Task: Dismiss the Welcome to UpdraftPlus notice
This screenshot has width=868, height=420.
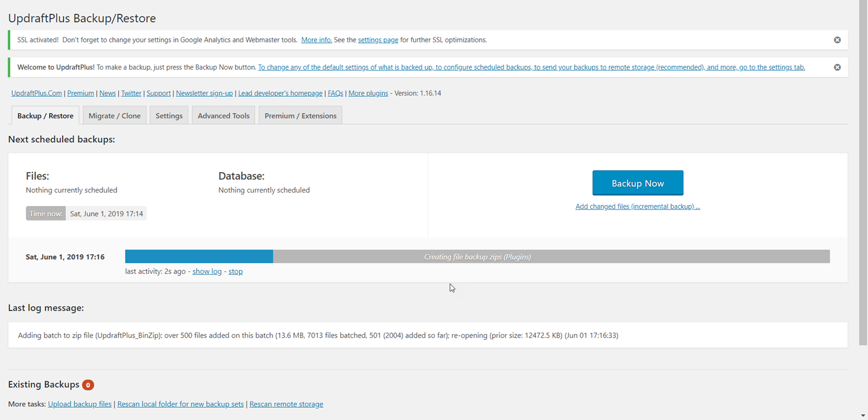Action: [x=837, y=67]
